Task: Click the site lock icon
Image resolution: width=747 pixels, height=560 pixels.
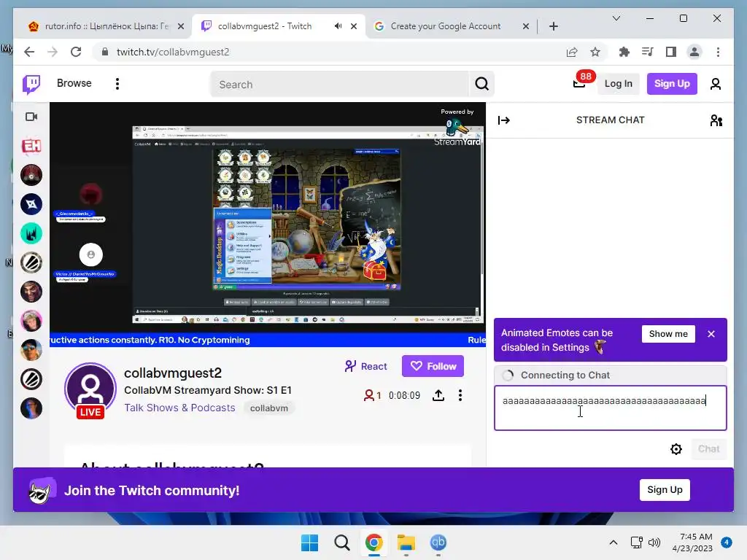Action: [105, 52]
